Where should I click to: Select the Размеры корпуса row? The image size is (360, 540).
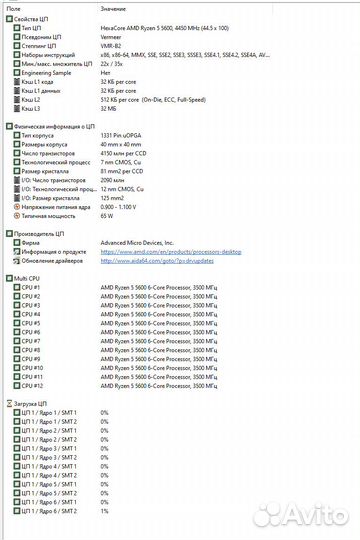point(77,144)
